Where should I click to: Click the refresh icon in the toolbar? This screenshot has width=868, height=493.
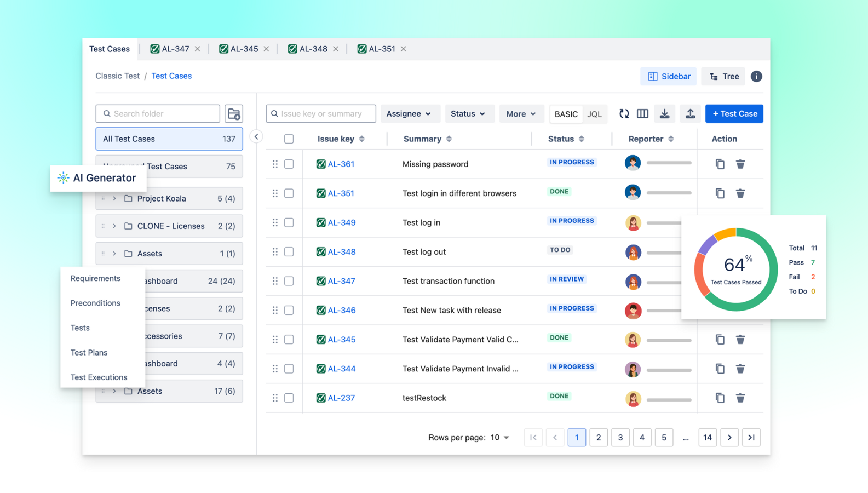(x=624, y=114)
